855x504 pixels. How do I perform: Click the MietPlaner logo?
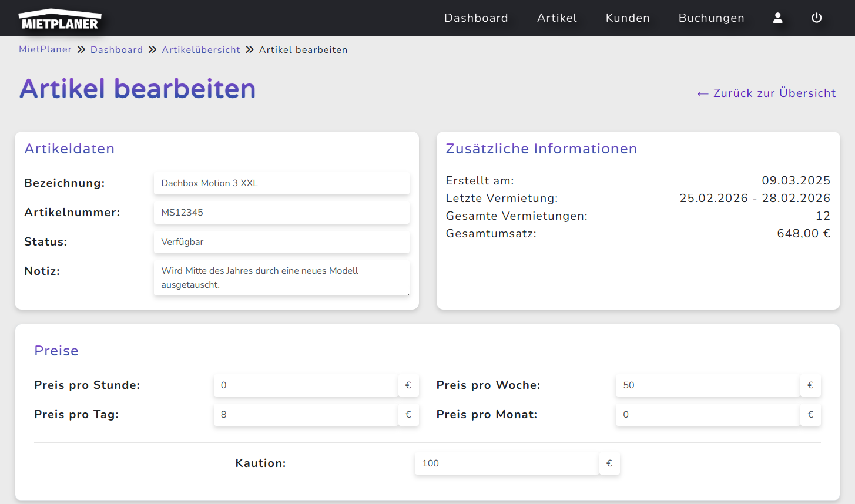pyautogui.click(x=59, y=18)
